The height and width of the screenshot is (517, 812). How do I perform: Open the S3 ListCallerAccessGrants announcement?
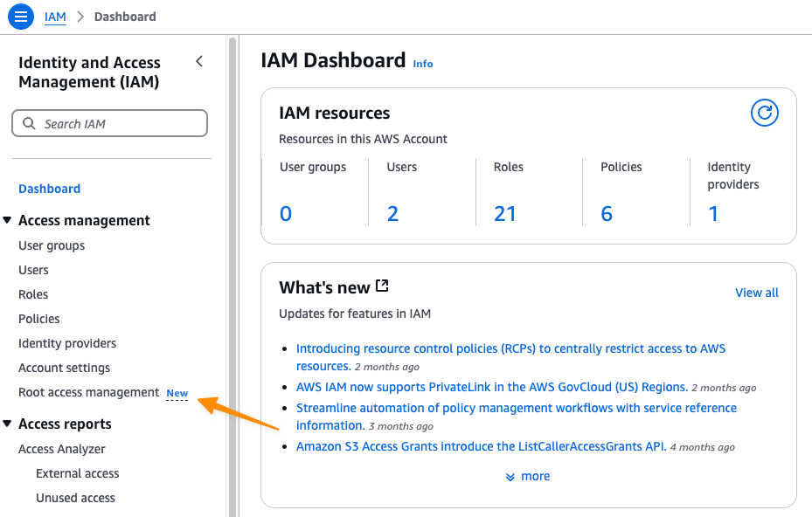click(x=481, y=446)
